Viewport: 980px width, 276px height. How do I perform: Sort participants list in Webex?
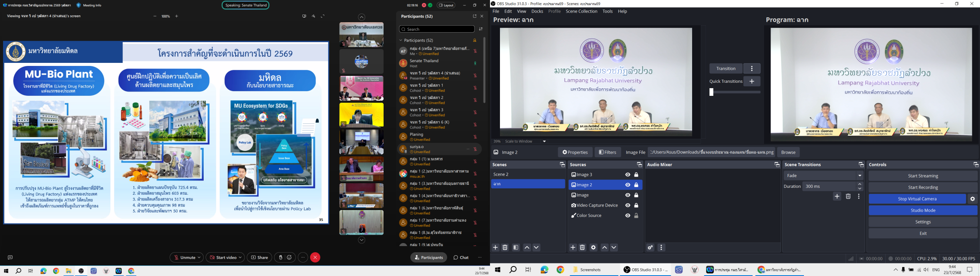pos(481,29)
